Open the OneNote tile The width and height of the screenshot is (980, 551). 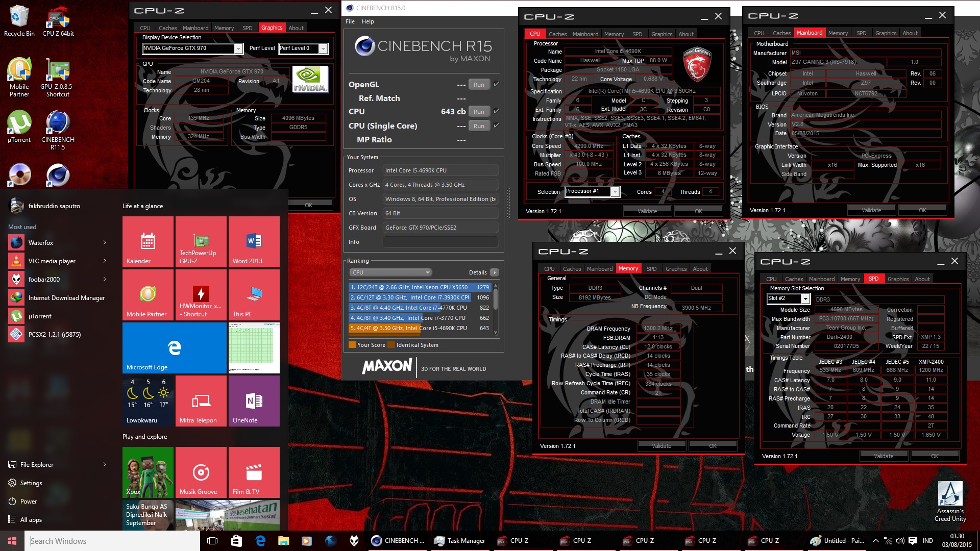(254, 401)
